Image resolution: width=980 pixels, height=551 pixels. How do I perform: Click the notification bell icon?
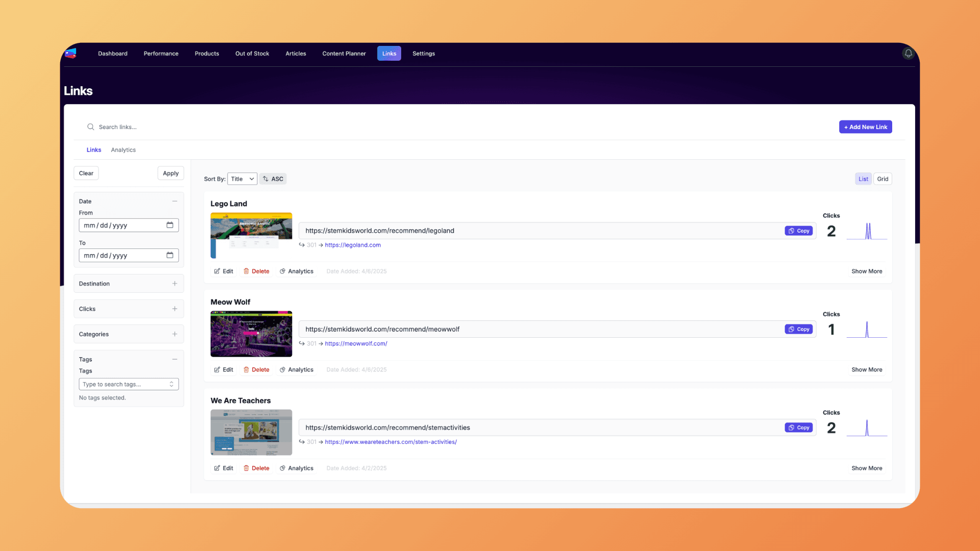[x=908, y=53]
